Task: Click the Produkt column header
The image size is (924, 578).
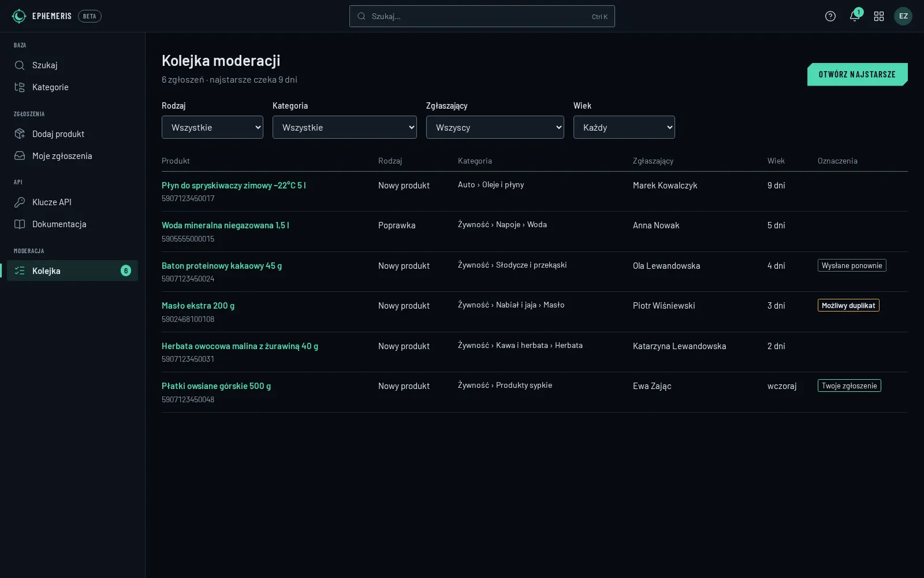Action: [176, 161]
